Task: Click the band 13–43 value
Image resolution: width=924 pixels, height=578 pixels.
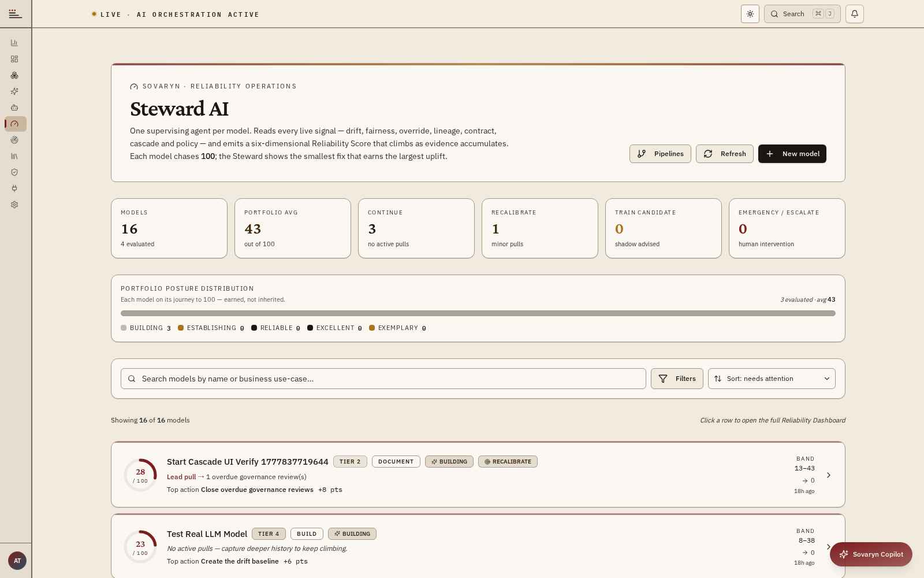Action: 804,468
